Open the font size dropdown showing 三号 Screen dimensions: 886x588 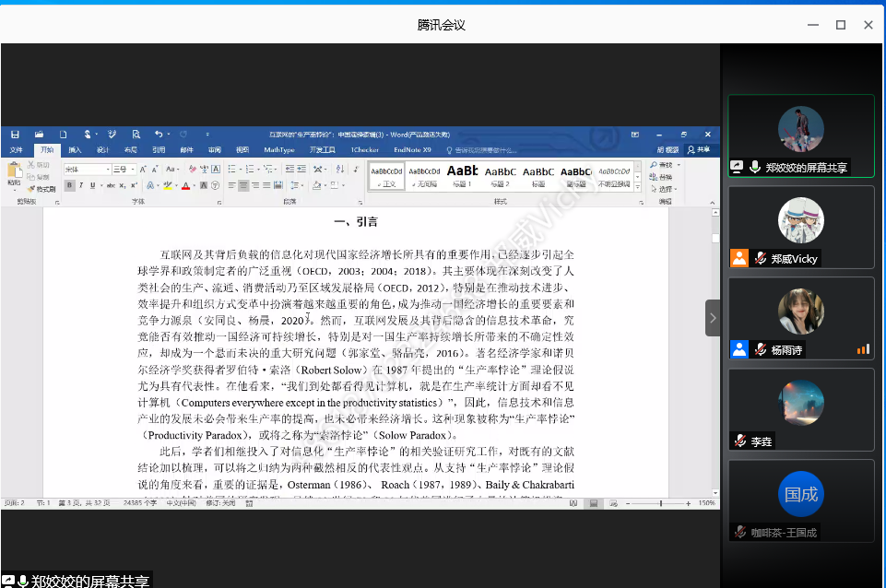point(124,170)
